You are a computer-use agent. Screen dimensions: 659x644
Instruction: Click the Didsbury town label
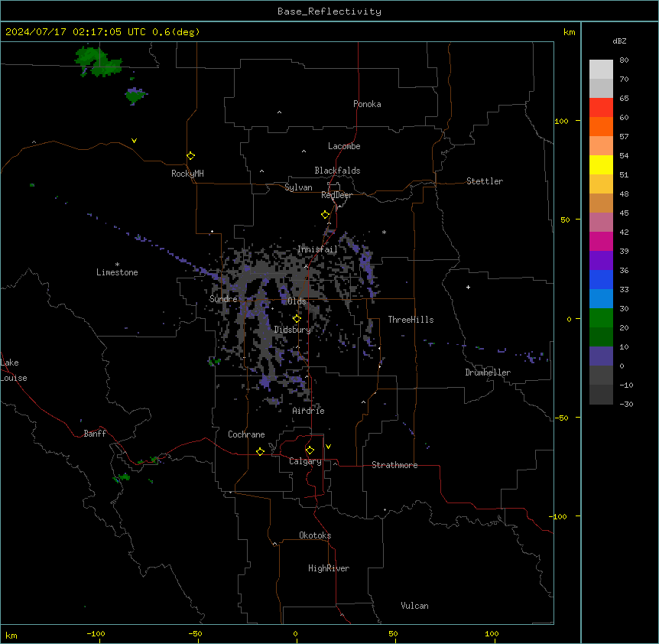(293, 330)
